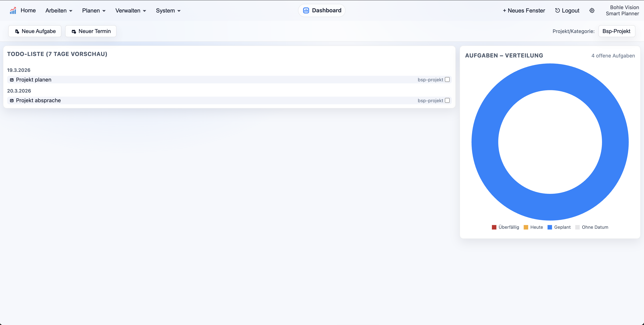This screenshot has width=644, height=325.
Task: Go to Home in the navbar
Action: 28,10
